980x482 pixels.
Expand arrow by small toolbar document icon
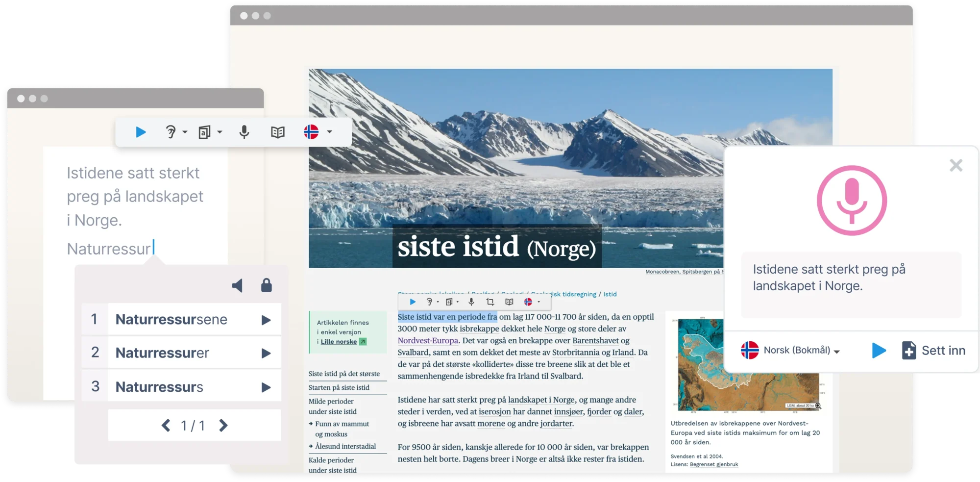(x=458, y=302)
